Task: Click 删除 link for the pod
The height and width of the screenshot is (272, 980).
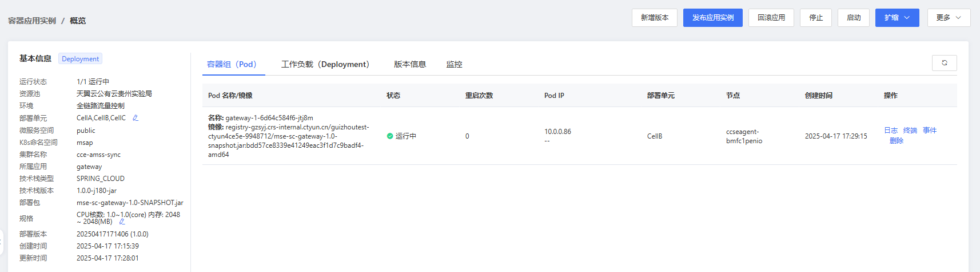Action: [897, 141]
